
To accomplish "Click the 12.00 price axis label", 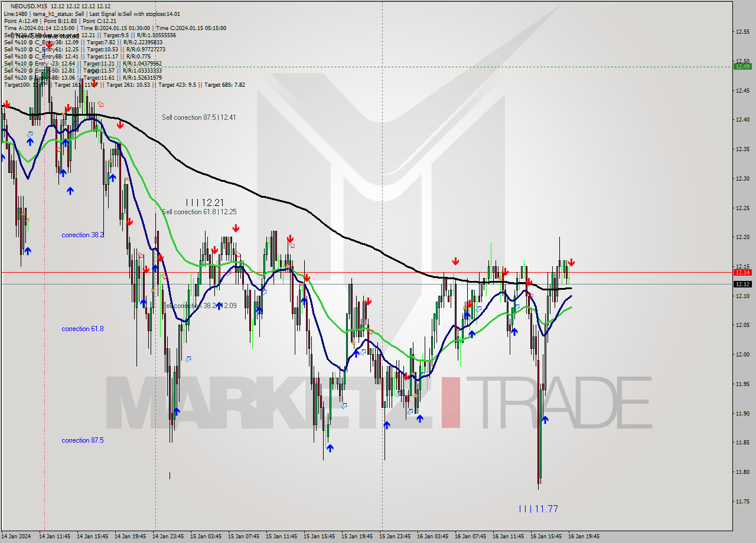I will (742, 355).
